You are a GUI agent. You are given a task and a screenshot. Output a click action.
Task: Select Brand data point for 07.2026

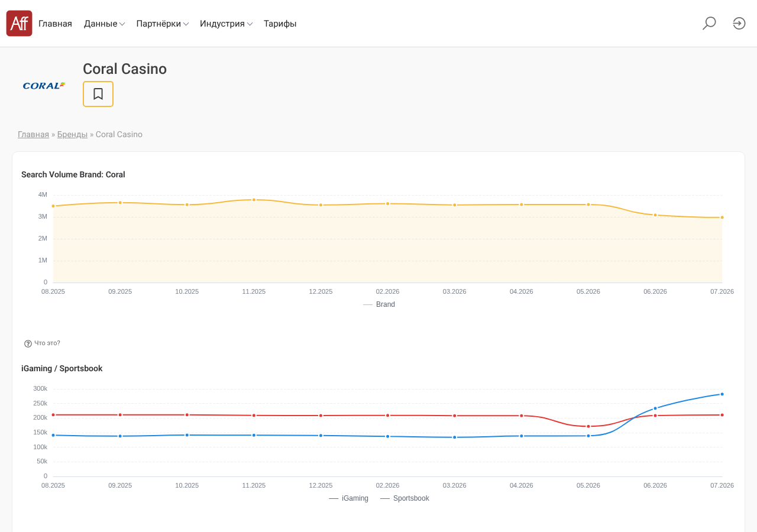722,218
